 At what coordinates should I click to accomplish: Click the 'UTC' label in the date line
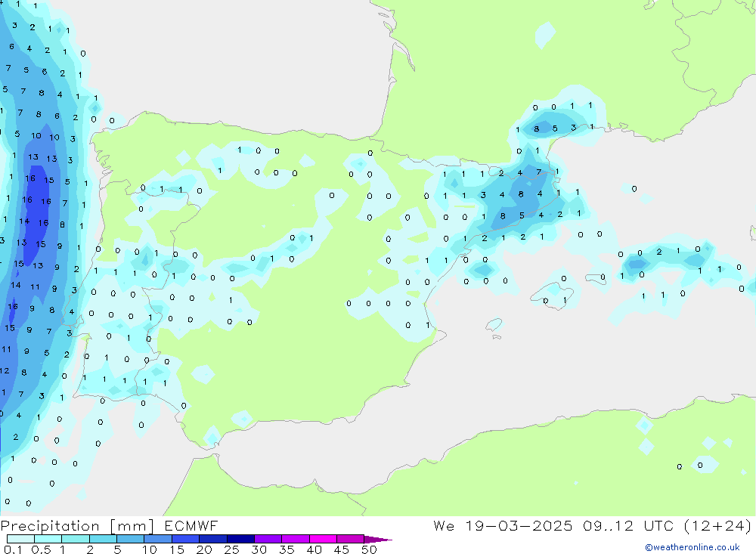pyautogui.click(x=658, y=525)
